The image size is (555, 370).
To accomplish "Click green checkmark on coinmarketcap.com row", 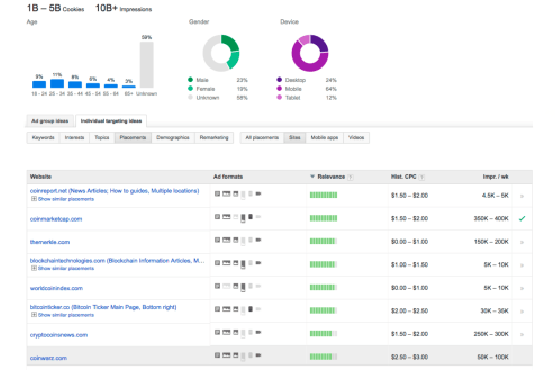I will [522, 219].
